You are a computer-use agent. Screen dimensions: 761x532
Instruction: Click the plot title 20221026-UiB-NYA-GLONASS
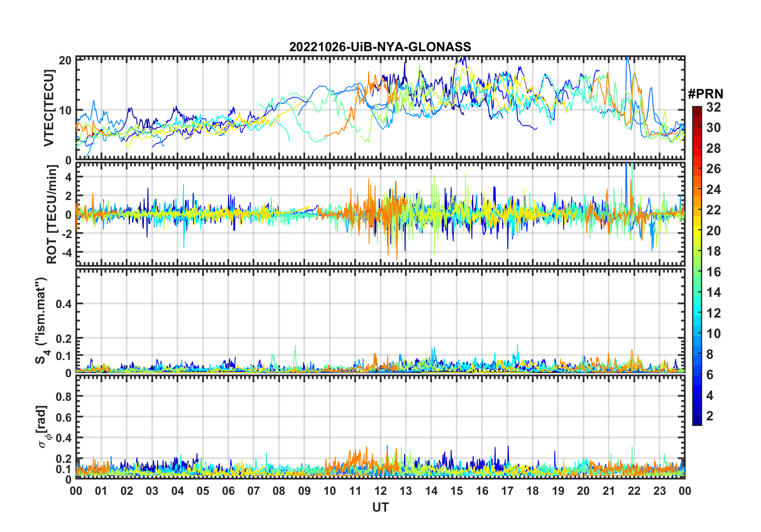click(380, 47)
